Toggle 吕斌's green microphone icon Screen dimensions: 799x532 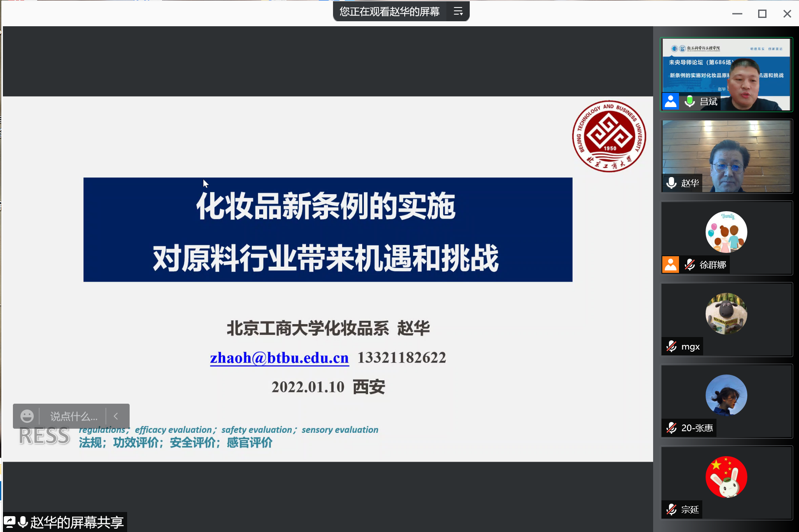pyautogui.click(x=690, y=101)
